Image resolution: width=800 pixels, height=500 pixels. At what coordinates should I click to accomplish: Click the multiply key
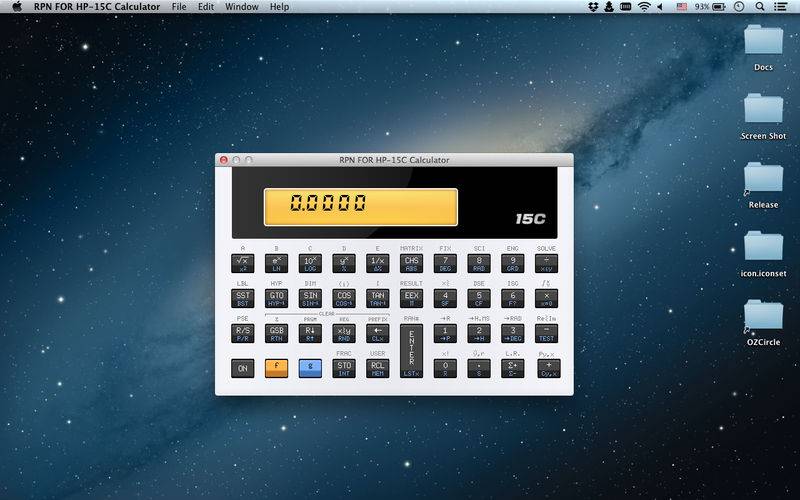pos(546,298)
